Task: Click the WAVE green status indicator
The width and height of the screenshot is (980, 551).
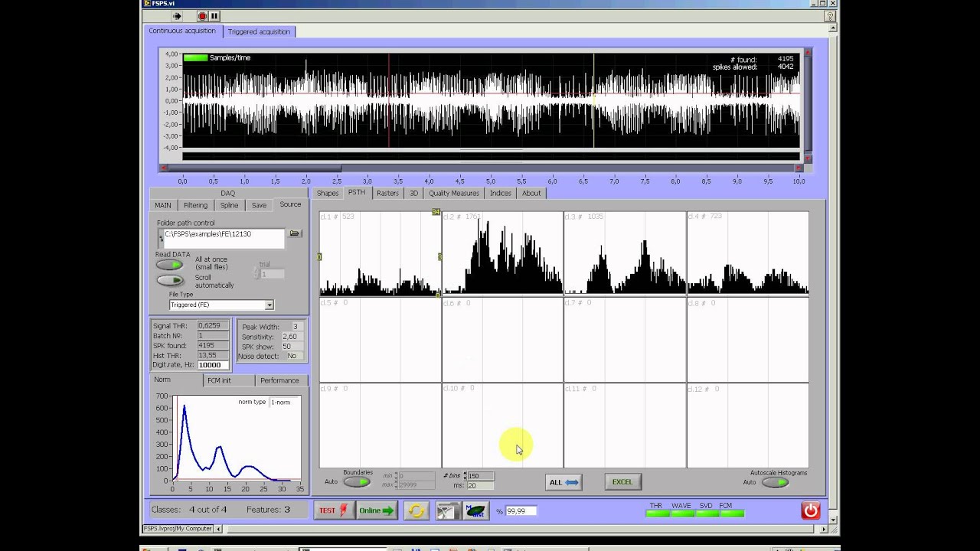Action: (x=681, y=514)
